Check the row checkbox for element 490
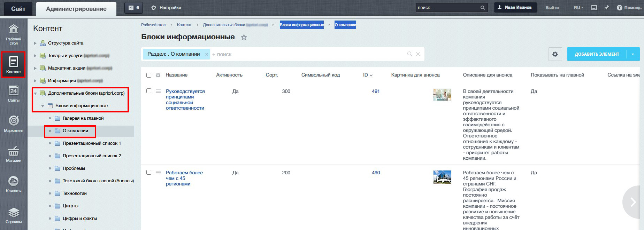Viewport: 644px width, 230px height. point(149,173)
